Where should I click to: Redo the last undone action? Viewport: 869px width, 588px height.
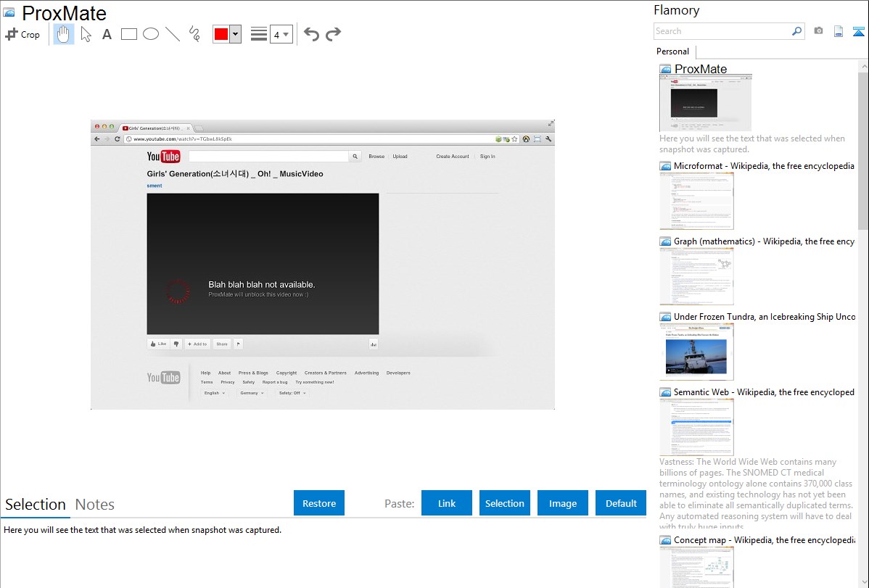(333, 34)
